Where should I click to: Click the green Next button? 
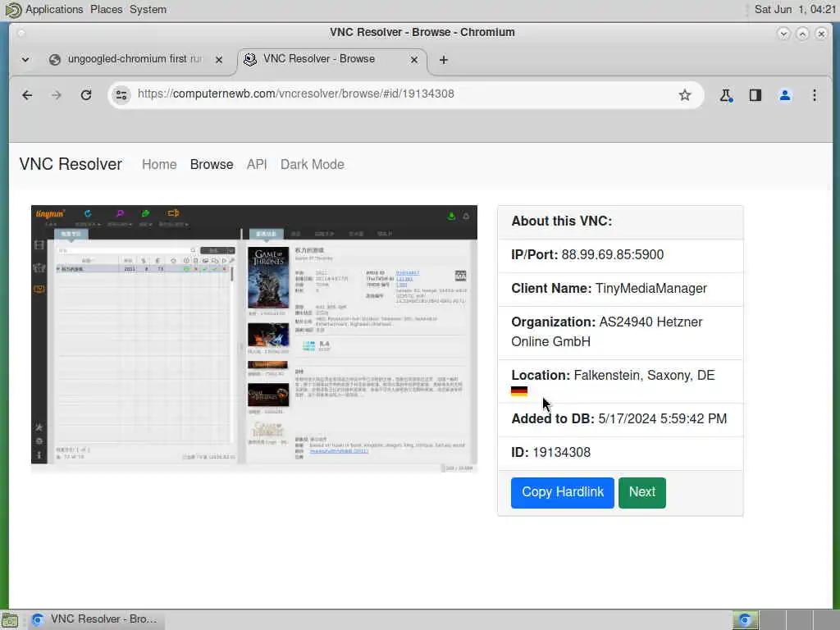coord(641,492)
